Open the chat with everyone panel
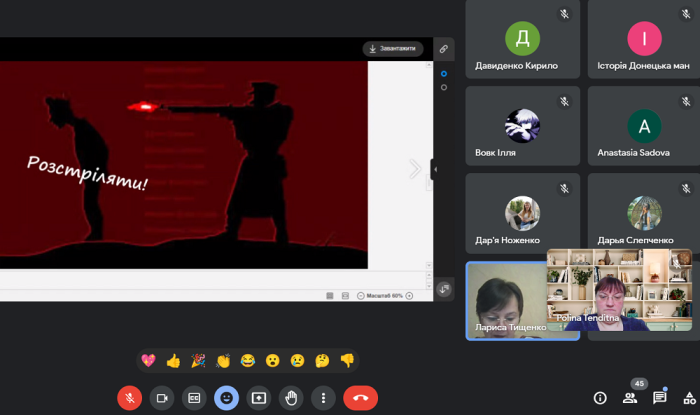The image size is (700, 415). point(660,397)
